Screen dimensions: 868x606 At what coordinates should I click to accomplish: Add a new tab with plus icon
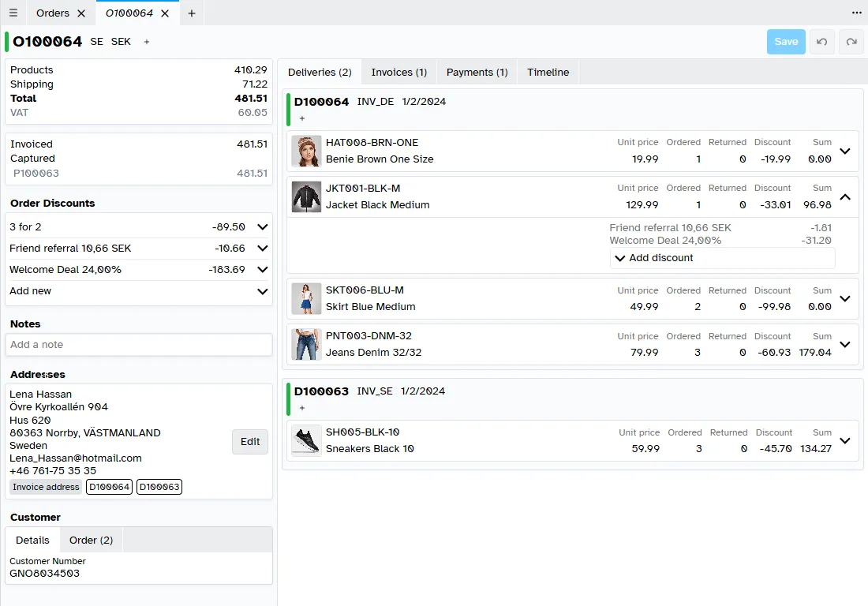point(191,13)
